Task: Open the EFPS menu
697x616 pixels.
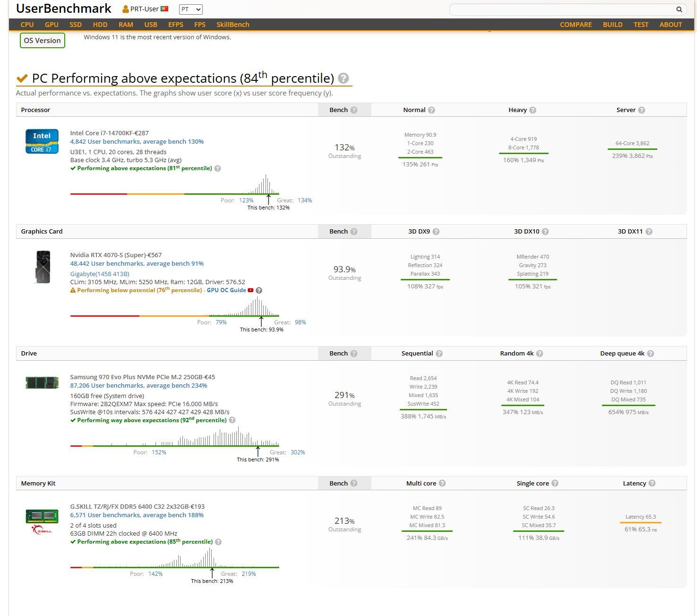Action: (176, 25)
